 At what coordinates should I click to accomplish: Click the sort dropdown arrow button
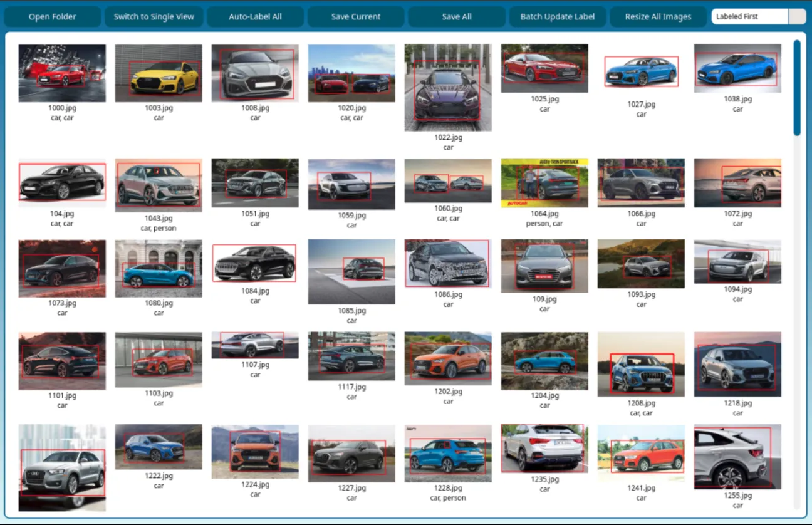pyautogui.click(x=797, y=17)
